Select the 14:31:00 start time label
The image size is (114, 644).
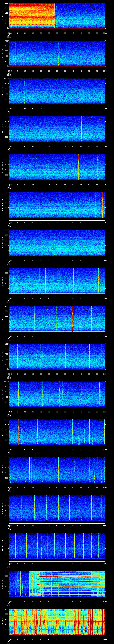pyautogui.click(x=9, y=298)
